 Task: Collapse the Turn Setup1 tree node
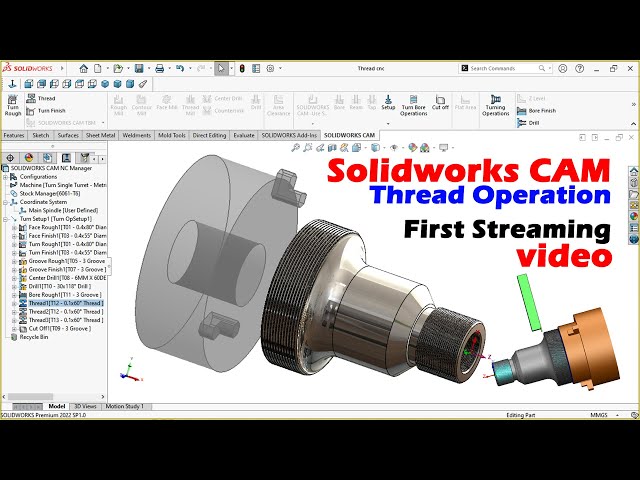click(x=5, y=219)
